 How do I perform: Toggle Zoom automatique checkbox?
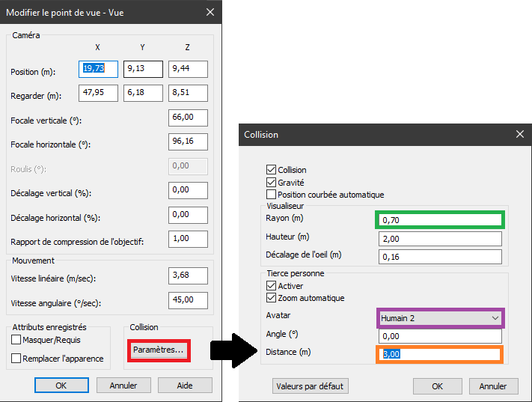coord(271,298)
